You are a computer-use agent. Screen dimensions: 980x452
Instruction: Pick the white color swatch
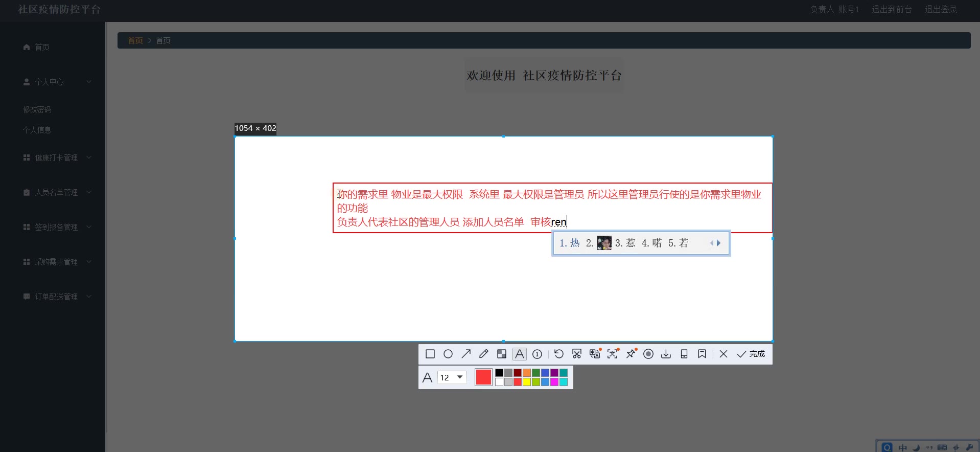point(499,382)
